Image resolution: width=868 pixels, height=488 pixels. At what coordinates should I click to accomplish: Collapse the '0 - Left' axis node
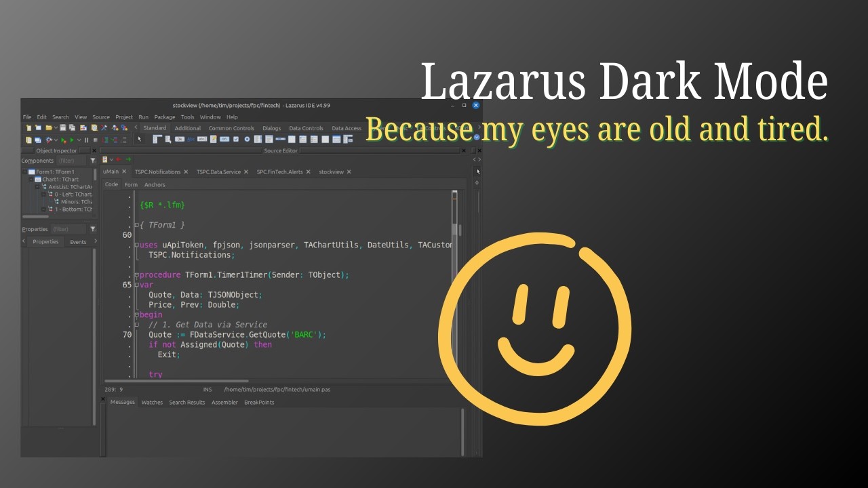[44, 195]
